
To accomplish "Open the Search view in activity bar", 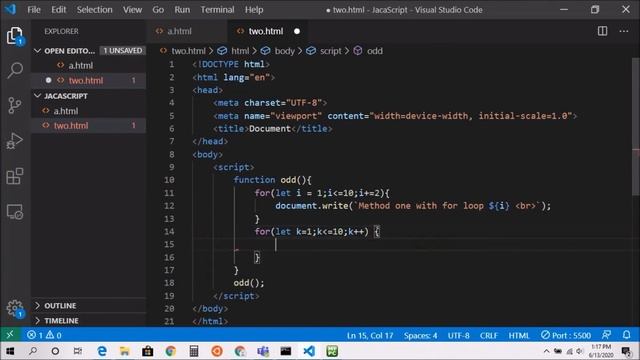I will tap(15, 70).
